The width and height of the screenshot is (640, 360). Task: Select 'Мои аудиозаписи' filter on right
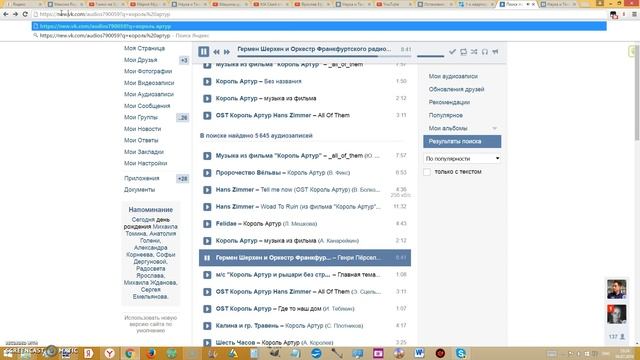coord(453,76)
